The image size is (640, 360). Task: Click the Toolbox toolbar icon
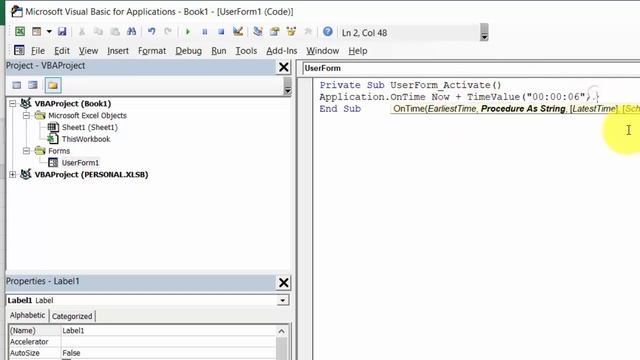pos(308,31)
